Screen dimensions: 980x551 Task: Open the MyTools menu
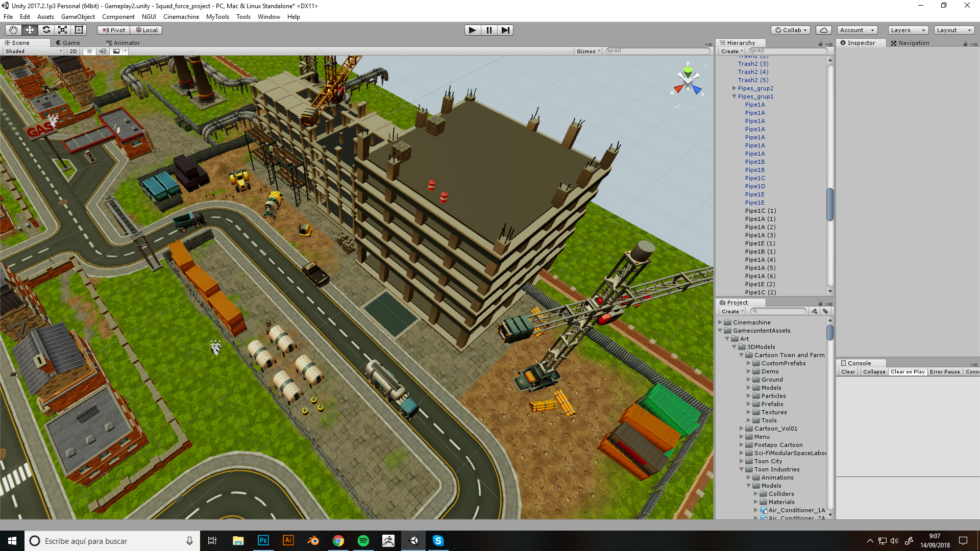pos(217,17)
